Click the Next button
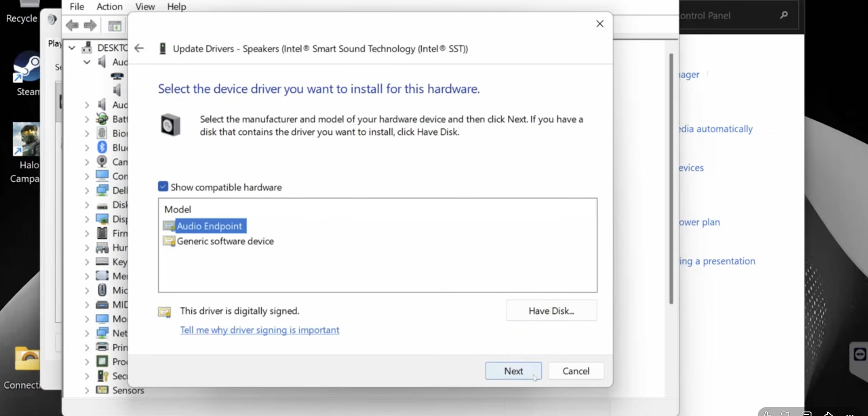 [514, 371]
